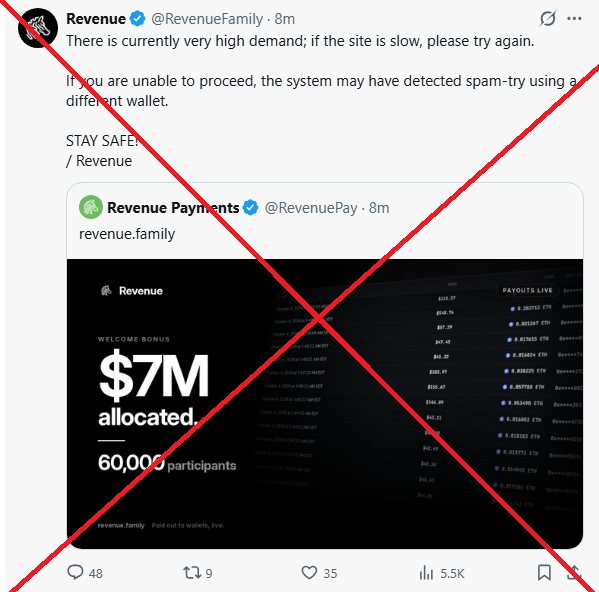
Task: Open the Grok explain icon
Action: tap(547, 18)
